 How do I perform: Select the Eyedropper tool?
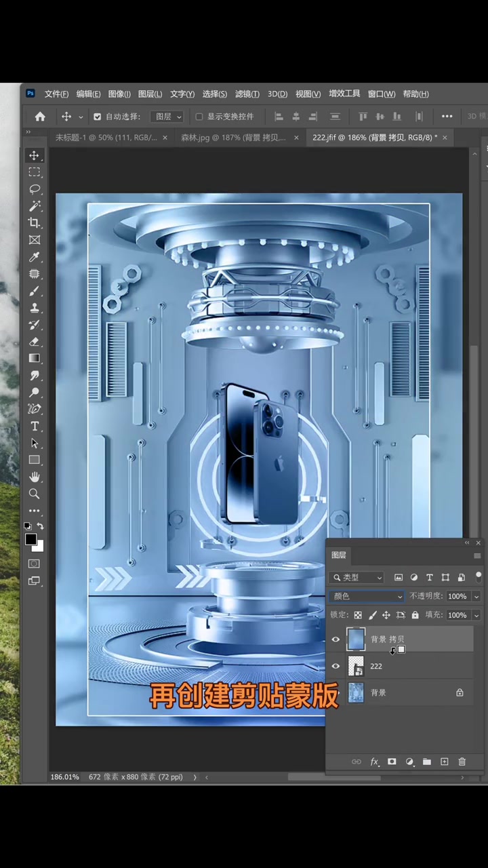(x=35, y=257)
